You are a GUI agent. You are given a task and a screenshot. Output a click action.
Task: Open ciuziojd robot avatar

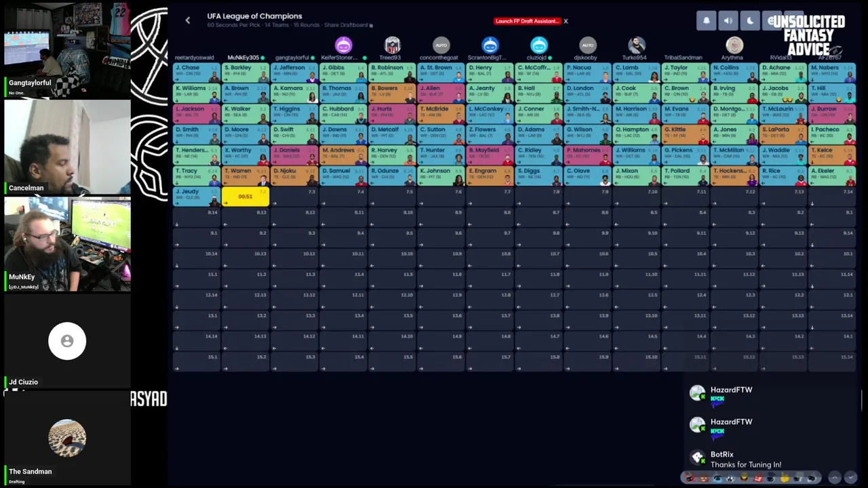539,45
